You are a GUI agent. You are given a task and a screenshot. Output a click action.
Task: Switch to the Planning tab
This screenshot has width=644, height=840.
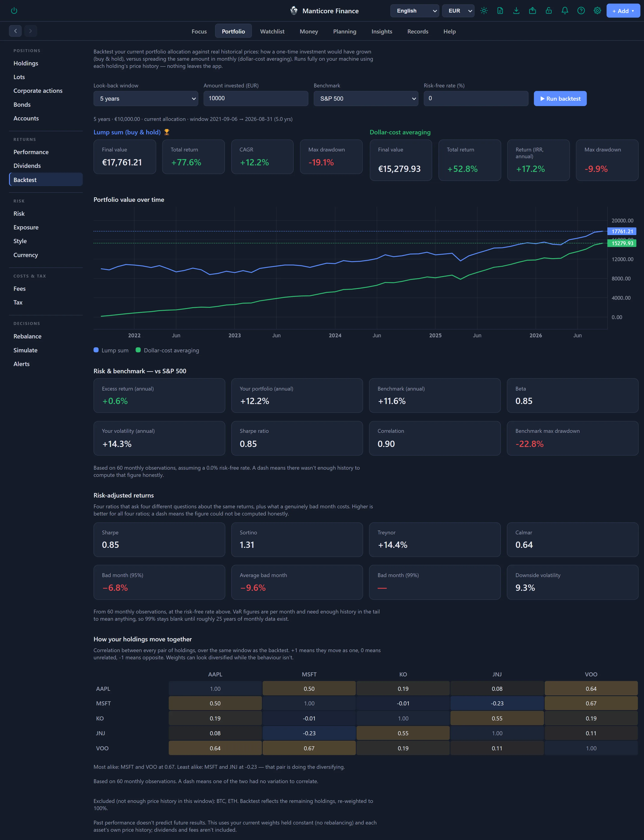345,31
